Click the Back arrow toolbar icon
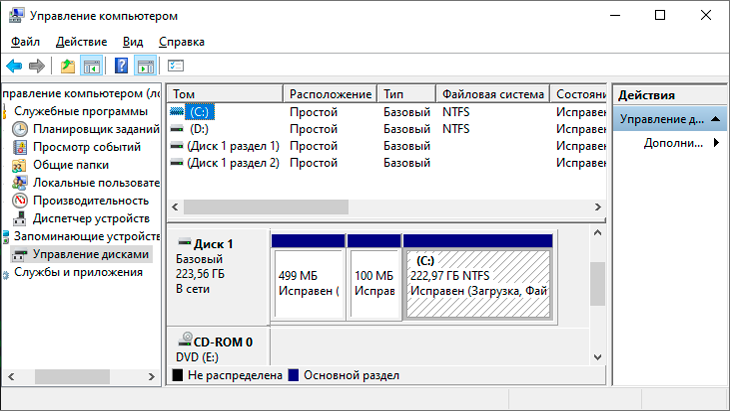 (14, 66)
